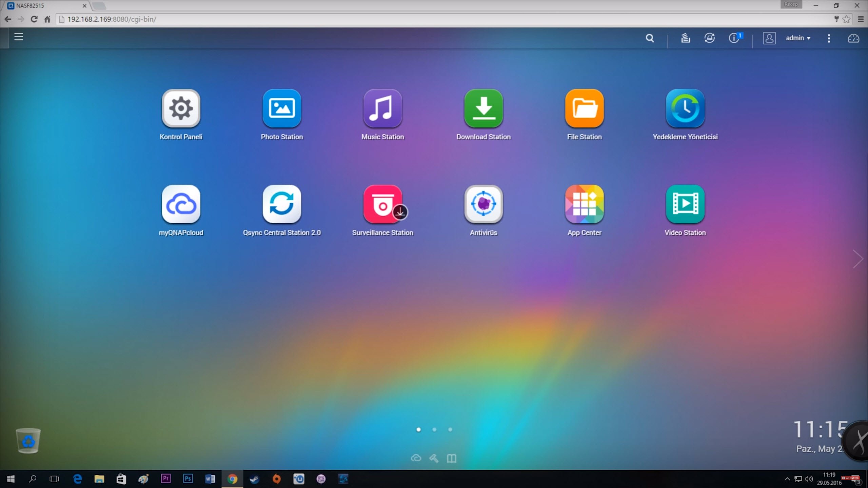The height and width of the screenshot is (488, 868).
Task: Open Kontrol Paneli app
Action: [181, 108]
